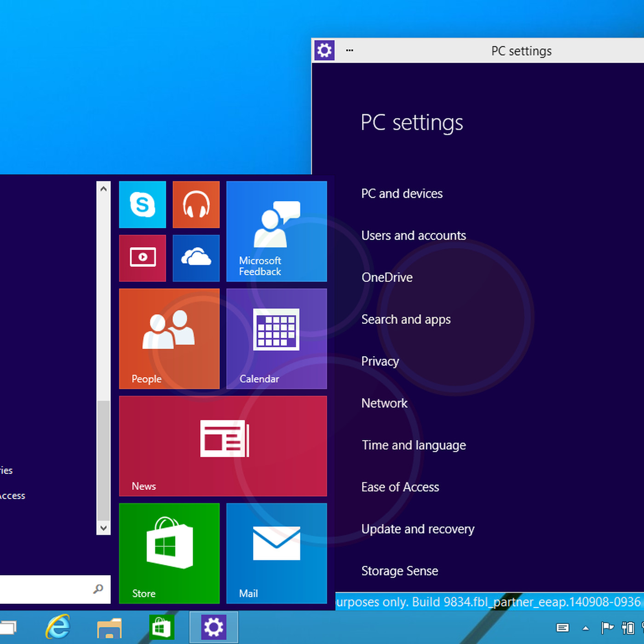Launch Internet Explorer from taskbar
Screen dimensions: 644x644
(58, 627)
